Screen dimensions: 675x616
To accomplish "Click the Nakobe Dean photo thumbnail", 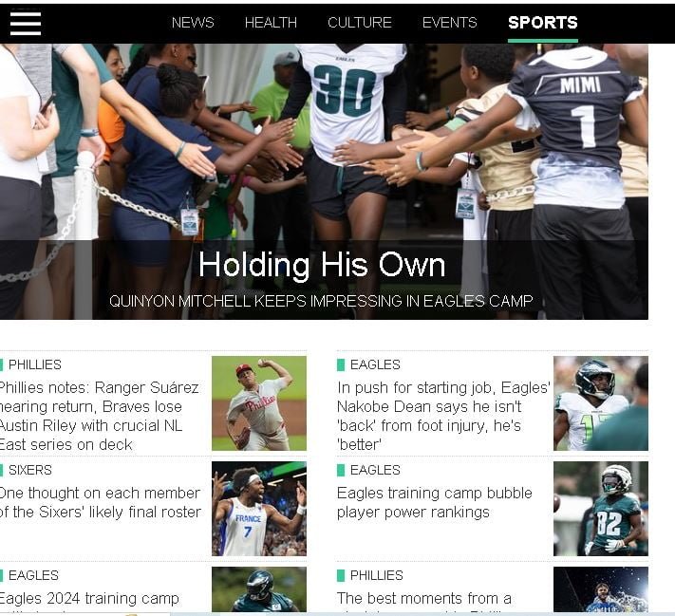I will point(601,403).
